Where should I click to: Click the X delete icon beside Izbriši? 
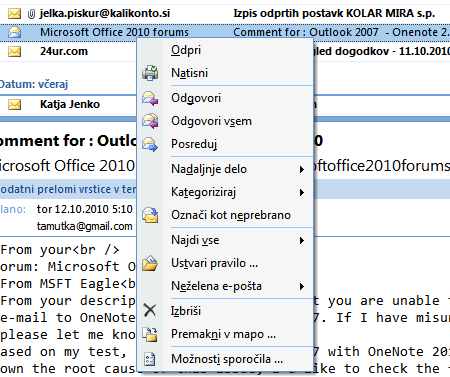(150, 310)
